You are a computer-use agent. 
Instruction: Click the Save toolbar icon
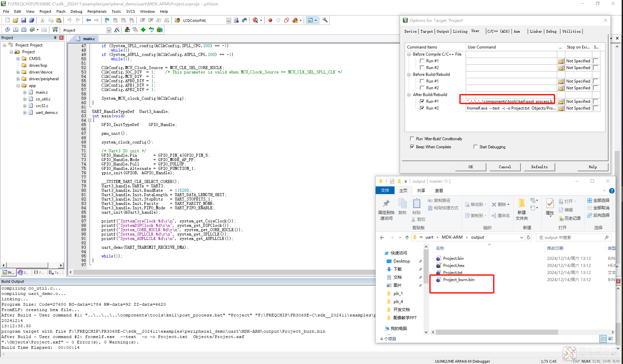[23, 20]
